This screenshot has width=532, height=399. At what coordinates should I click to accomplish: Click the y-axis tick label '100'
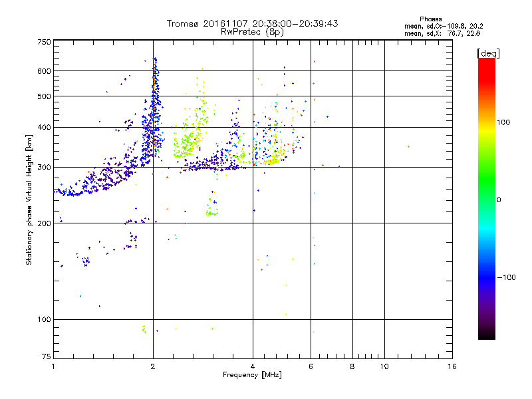(44, 320)
